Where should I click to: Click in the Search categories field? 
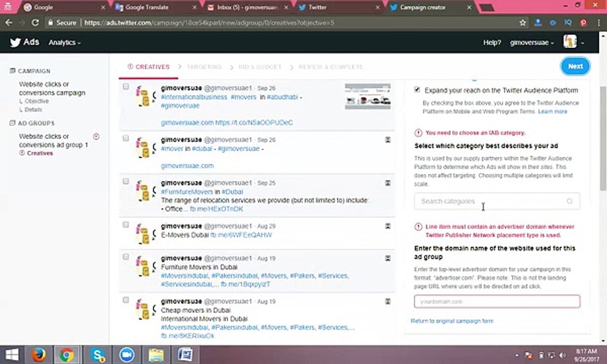(497, 201)
